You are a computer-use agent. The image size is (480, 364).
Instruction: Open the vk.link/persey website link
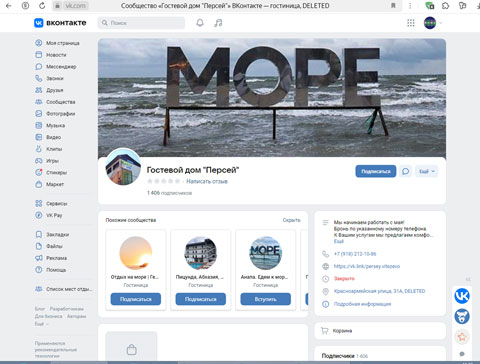[367, 266]
